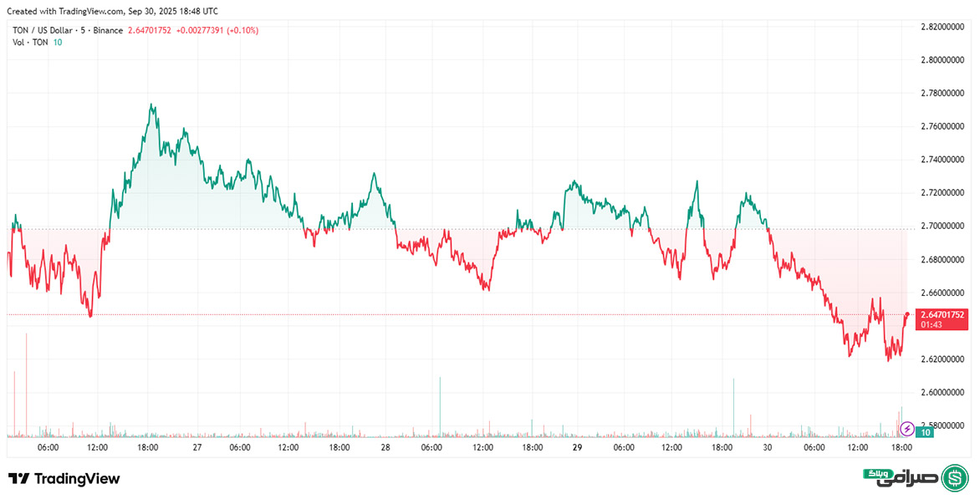Click the Created with TradingView.com caption
Viewport: 980px width, 499px height.
(113, 11)
